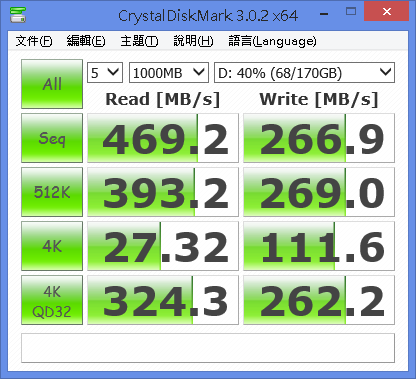Expand the 1000MB test size dropdown
This screenshot has width=416, height=379.
(x=169, y=72)
